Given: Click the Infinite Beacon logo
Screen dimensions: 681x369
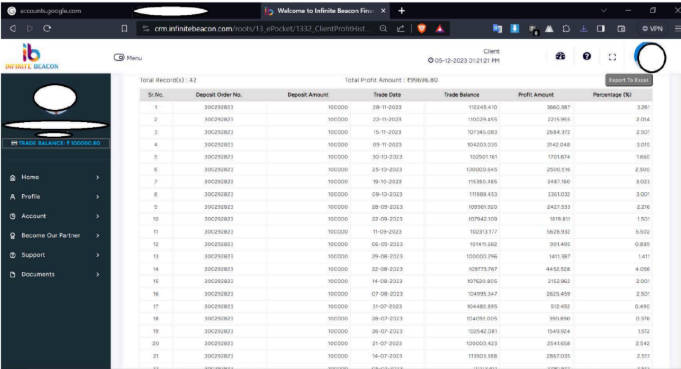Looking at the screenshot, I should point(32,56).
